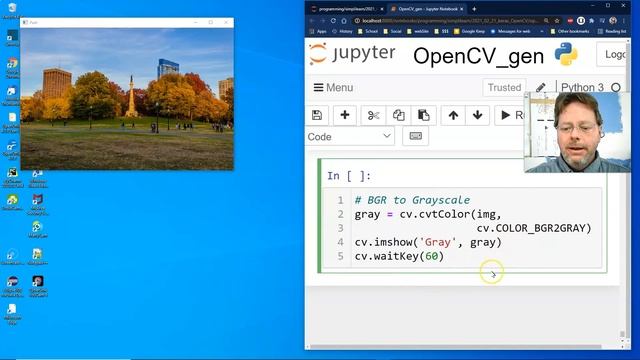This screenshot has width=640, height=360.
Task: Go forward in the browser
Action: click(322, 20)
